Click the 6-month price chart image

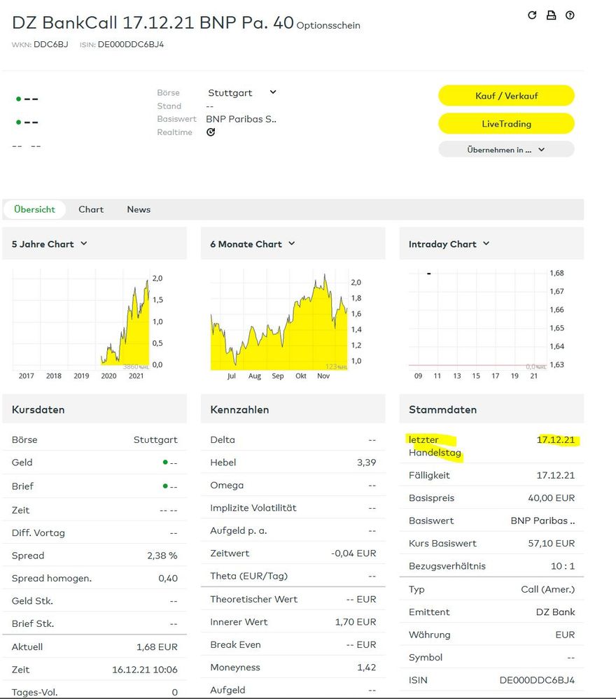tap(279, 319)
